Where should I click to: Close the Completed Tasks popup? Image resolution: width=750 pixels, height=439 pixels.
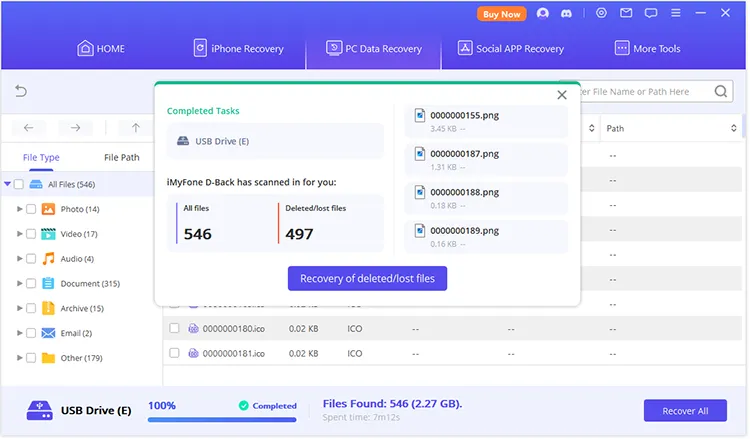point(562,95)
